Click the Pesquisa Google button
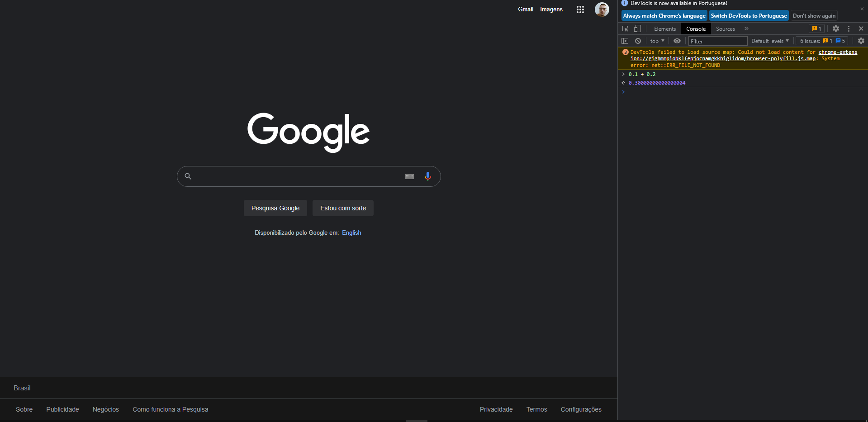868x422 pixels. point(275,208)
